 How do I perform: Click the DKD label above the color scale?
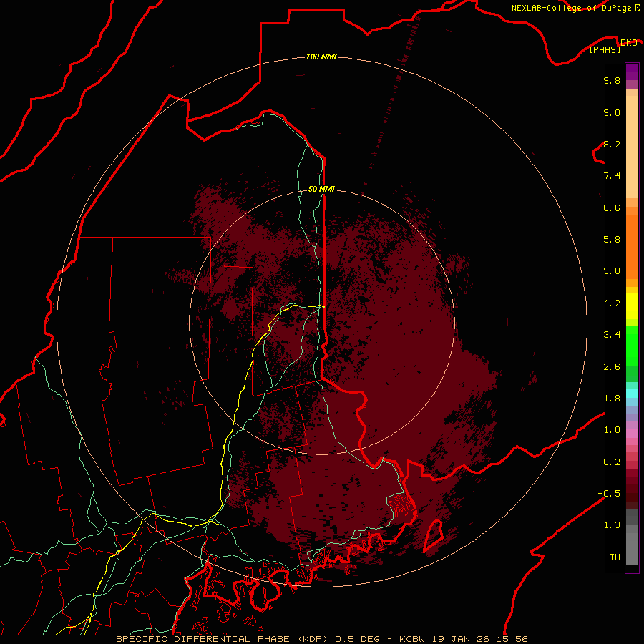628,43
